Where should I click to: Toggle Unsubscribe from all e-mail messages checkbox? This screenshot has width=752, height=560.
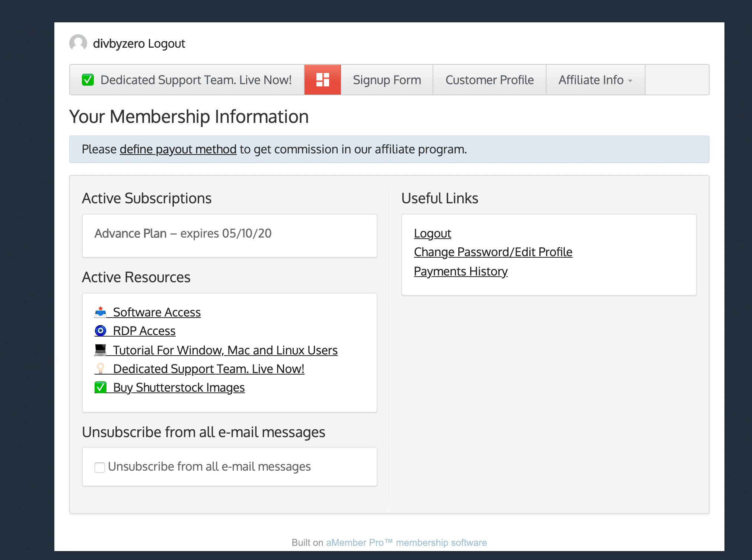tap(99, 467)
